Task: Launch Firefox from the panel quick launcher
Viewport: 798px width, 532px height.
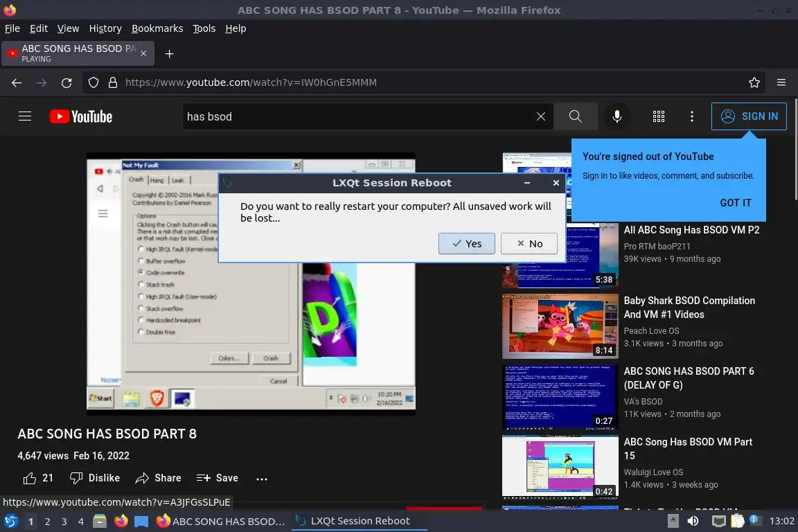Action: [121, 521]
